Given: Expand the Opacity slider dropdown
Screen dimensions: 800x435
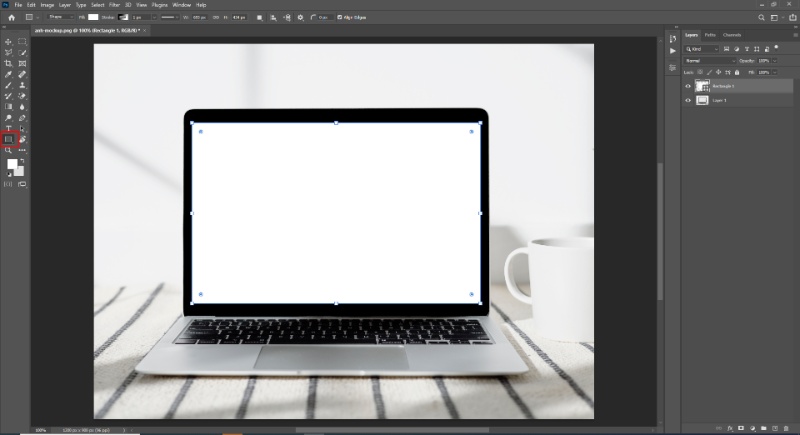Looking at the screenshot, I should [x=775, y=61].
